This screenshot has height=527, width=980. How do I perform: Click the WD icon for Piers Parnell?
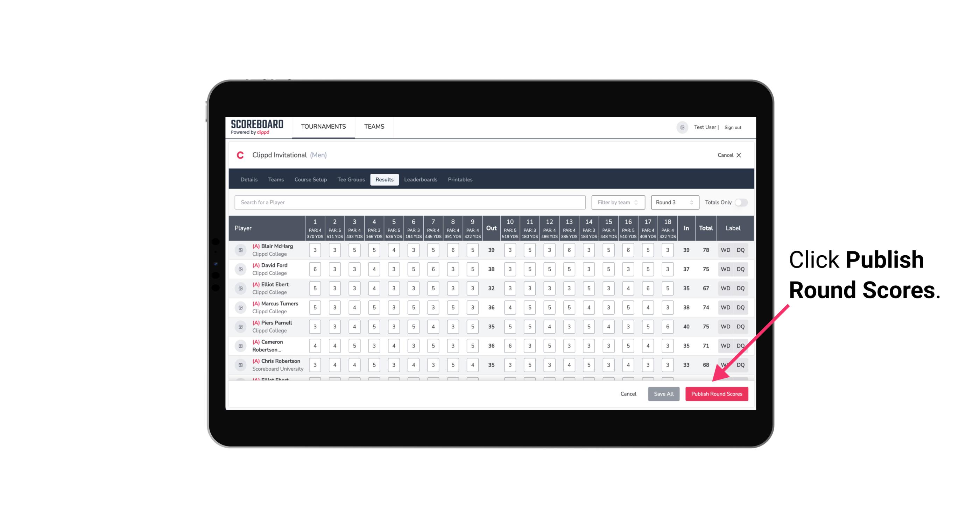(x=725, y=327)
